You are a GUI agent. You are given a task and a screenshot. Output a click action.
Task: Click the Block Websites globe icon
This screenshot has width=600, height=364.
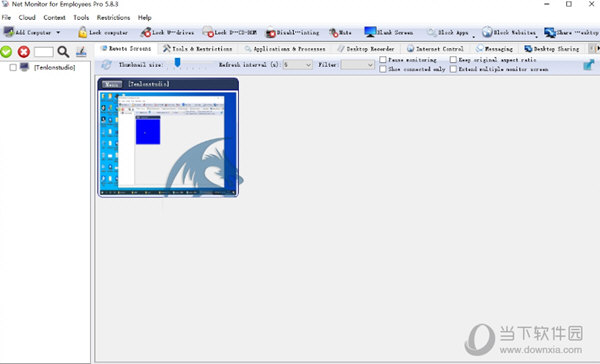coord(487,33)
